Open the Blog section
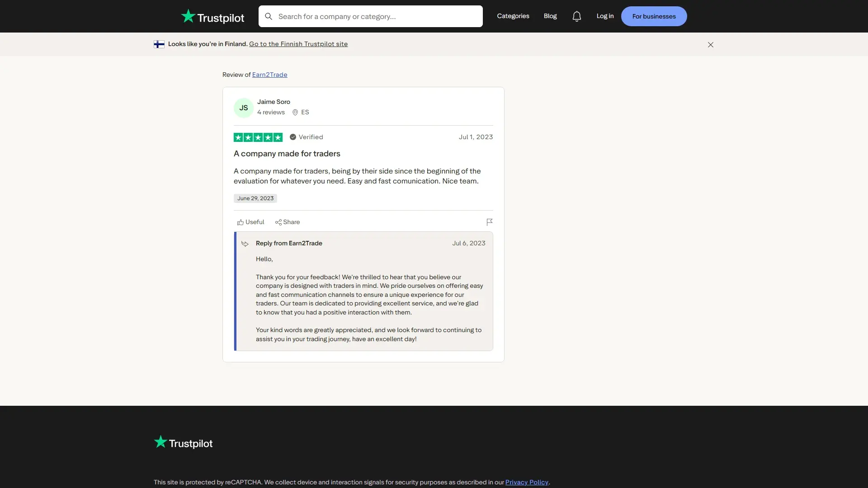Viewport: 868px width, 488px height. pyautogui.click(x=550, y=16)
